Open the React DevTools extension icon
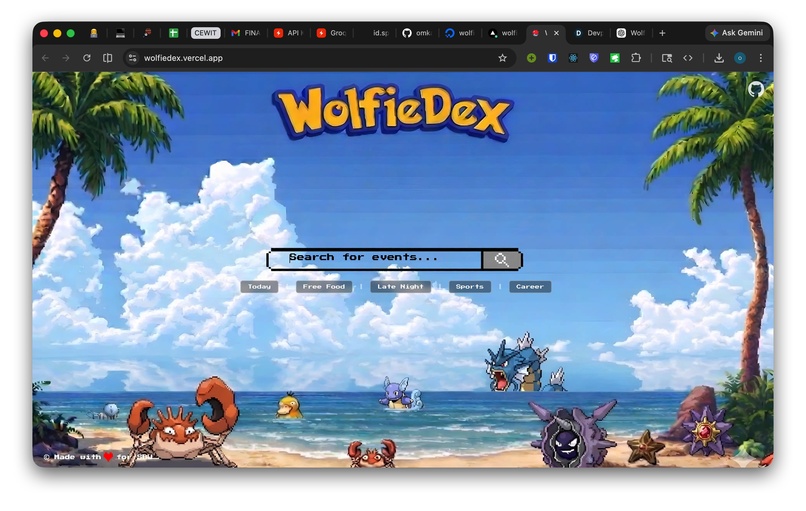Screen dimensions: 806x511 pos(573,58)
